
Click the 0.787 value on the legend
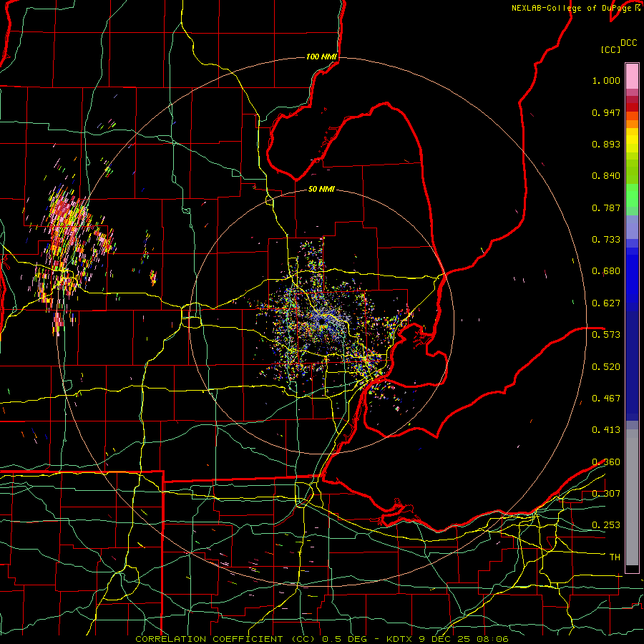[x=606, y=208]
